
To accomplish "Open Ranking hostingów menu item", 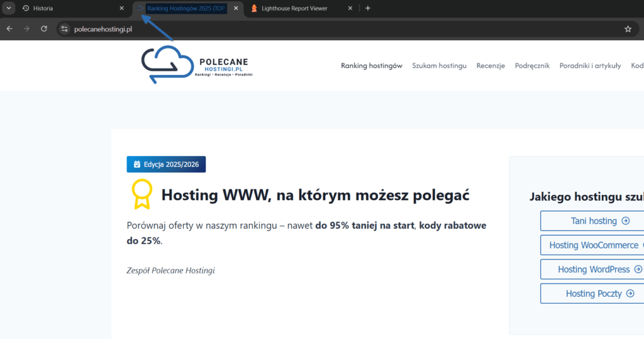I will (372, 66).
